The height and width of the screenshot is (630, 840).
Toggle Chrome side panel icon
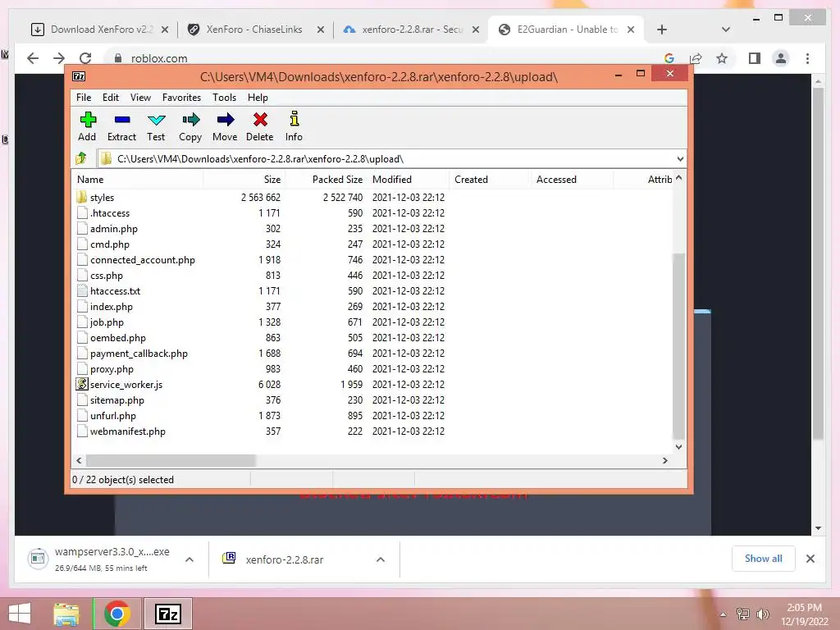755,58
